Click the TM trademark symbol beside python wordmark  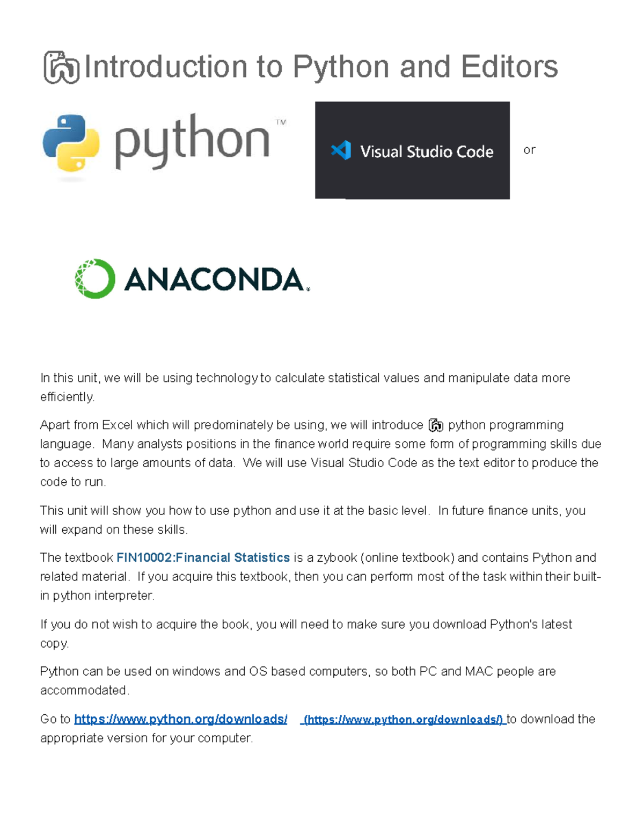[281, 122]
